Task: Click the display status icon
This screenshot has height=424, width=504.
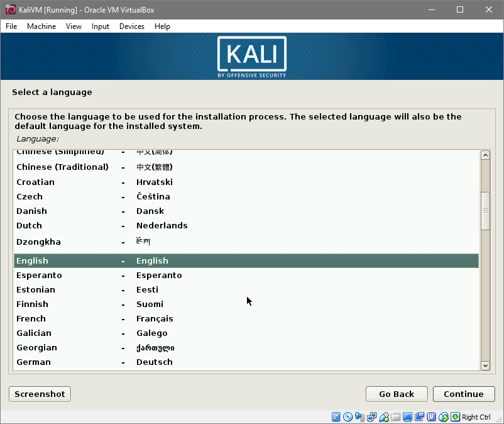Action: tap(408, 417)
